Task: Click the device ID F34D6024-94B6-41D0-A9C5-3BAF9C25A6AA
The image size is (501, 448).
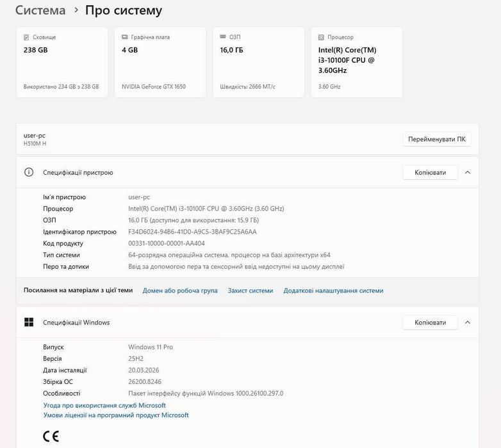Action: (x=192, y=232)
